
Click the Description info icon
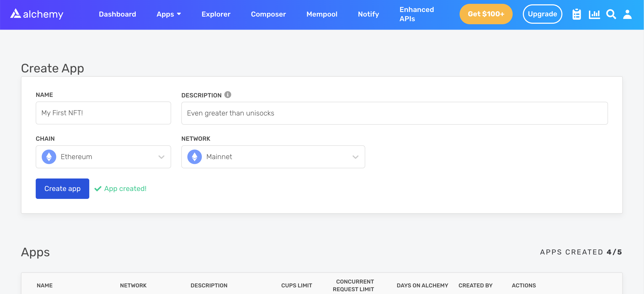coord(228,95)
